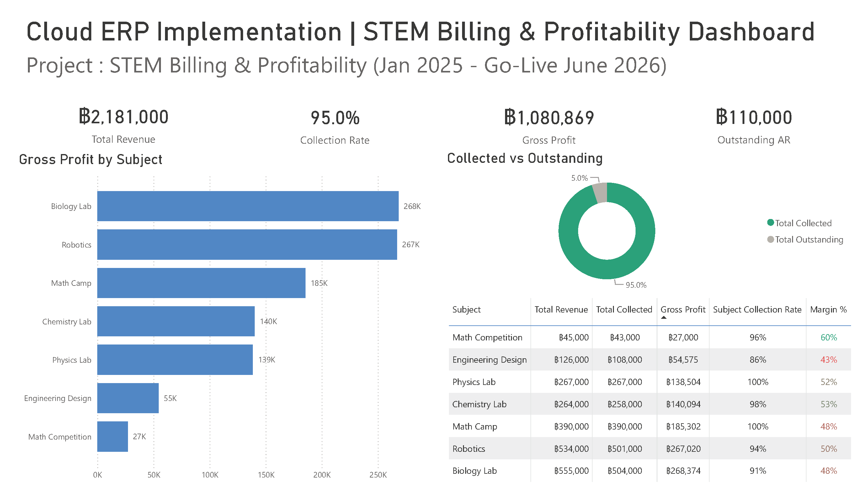Select the Math Competition bar
868x502 pixels.
(112, 436)
